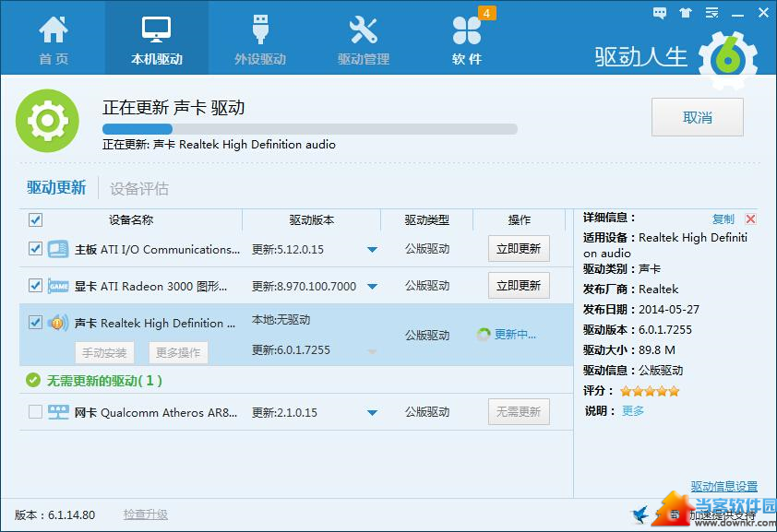The image size is (777, 532).
Task: Open the 外设驱动 USB device section
Action: (259, 38)
